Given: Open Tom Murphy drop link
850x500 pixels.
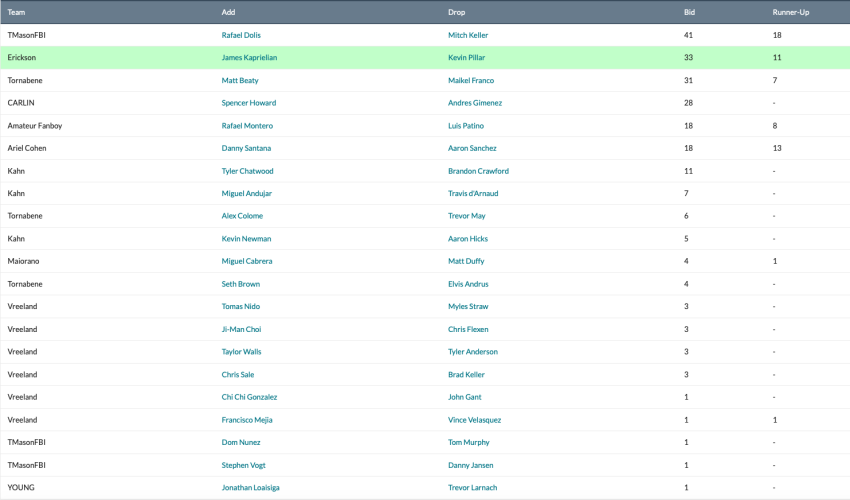Looking at the screenshot, I should [x=468, y=443].
